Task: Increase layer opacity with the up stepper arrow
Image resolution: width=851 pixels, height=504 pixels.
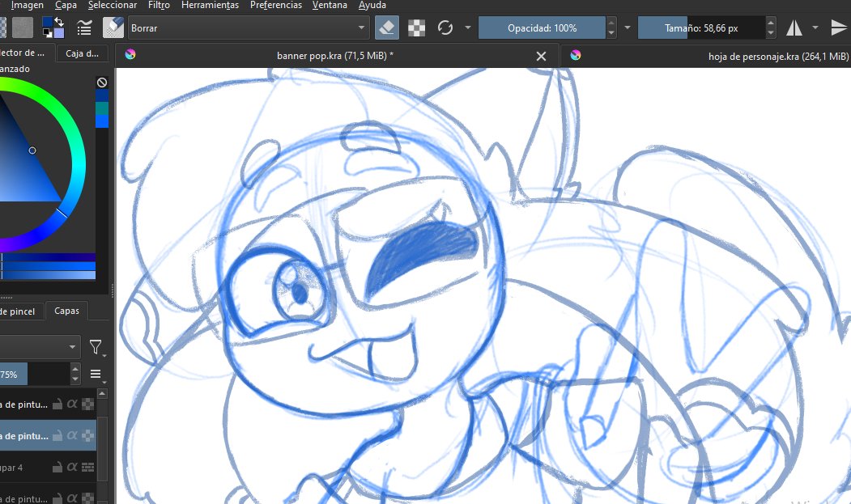Action: click(x=75, y=368)
